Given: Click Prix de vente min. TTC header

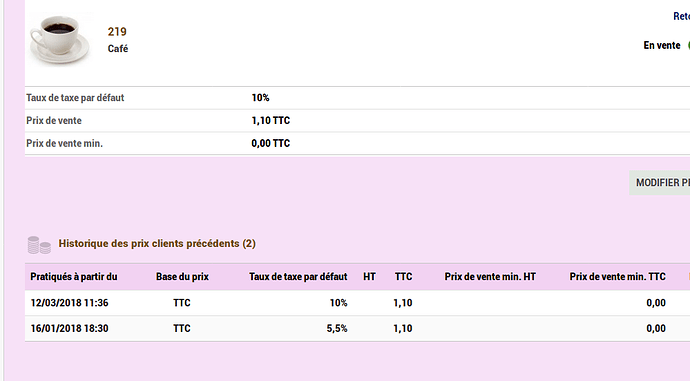Looking at the screenshot, I should coord(617,277).
